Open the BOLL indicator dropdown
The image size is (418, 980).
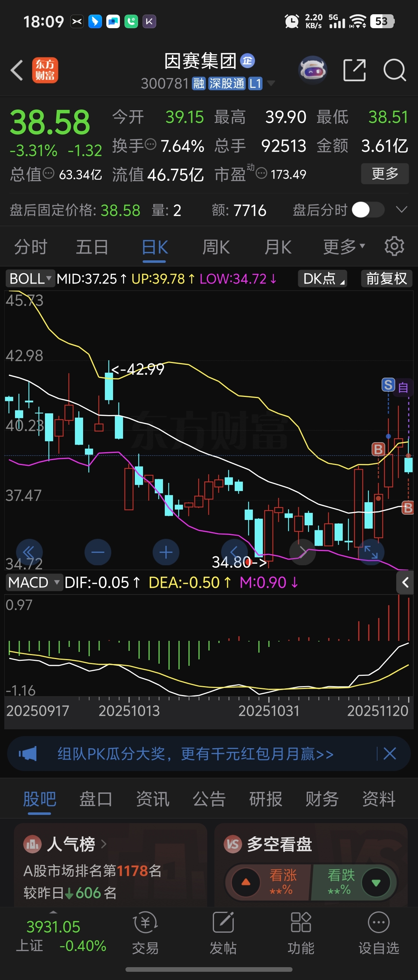pyautogui.click(x=30, y=279)
